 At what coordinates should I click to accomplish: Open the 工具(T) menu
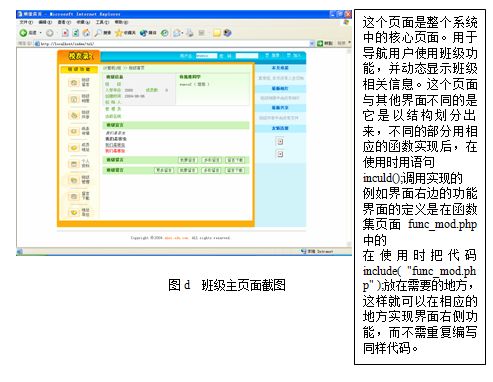pyautogui.click(x=102, y=22)
